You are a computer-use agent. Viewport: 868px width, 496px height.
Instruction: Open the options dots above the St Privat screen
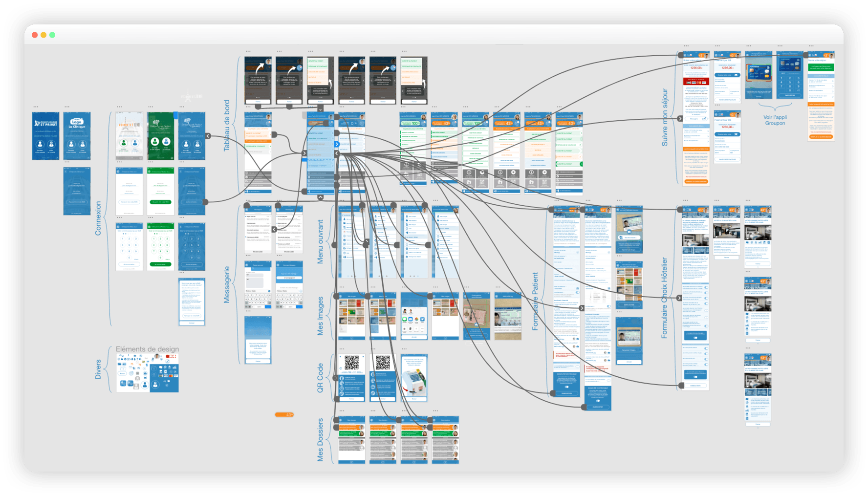(x=36, y=107)
